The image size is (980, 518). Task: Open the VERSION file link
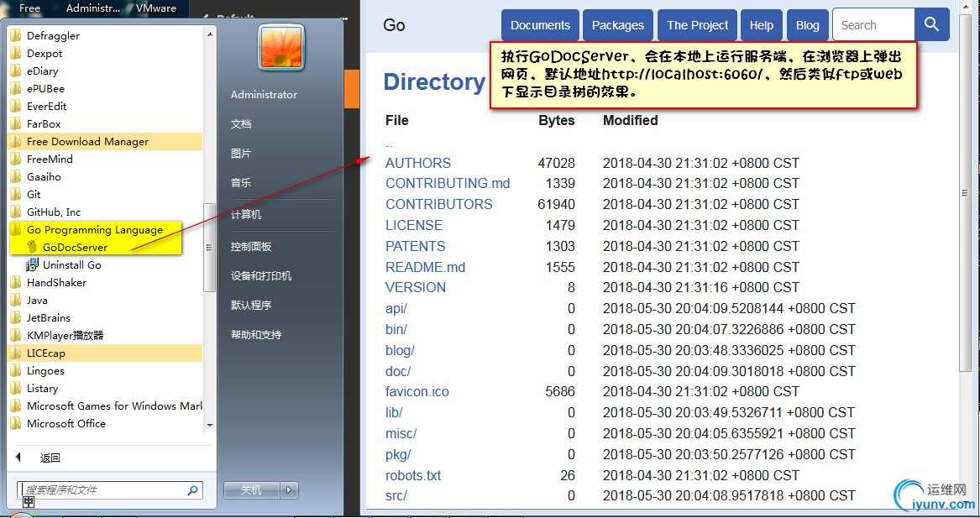pos(416,287)
